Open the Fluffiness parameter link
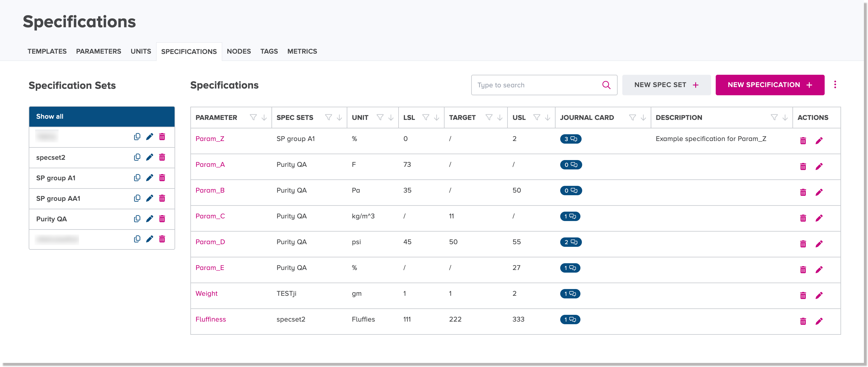This screenshot has width=868, height=367. [x=211, y=320]
